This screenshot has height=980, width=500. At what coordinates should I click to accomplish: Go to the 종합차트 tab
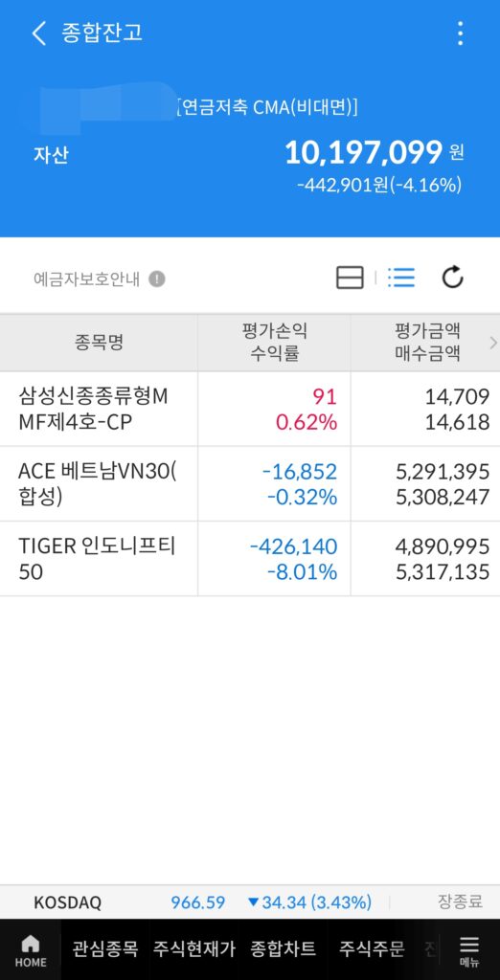coord(283,948)
